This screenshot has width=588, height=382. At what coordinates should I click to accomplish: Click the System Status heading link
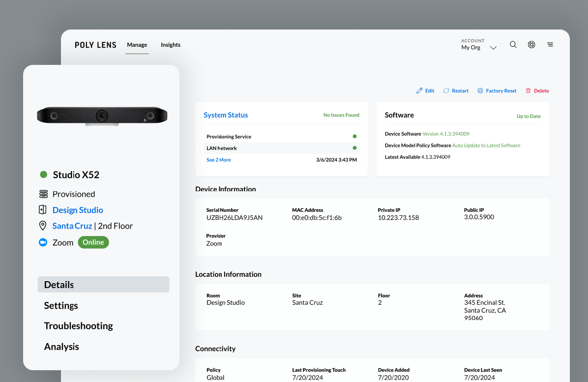coord(226,115)
